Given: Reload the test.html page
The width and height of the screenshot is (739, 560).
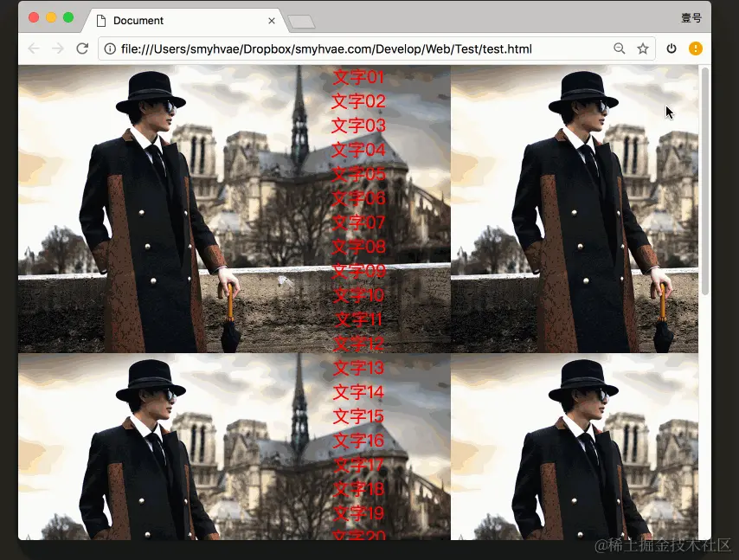Looking at the screenshot, I should pos(82,48).
